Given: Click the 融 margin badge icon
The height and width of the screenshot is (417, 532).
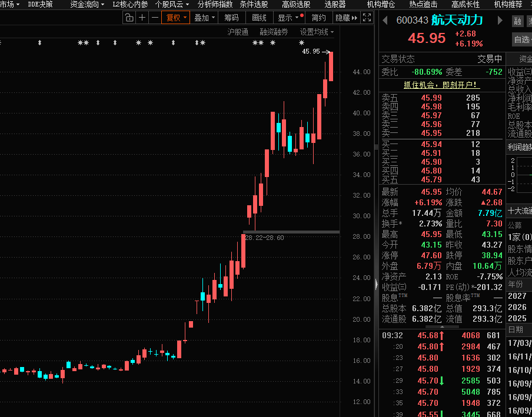Looking at the screenshot, I should [x=517, y=22].
